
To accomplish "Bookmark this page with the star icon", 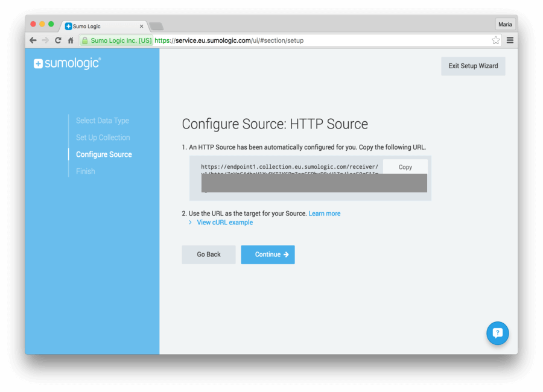I will point(495,40).
